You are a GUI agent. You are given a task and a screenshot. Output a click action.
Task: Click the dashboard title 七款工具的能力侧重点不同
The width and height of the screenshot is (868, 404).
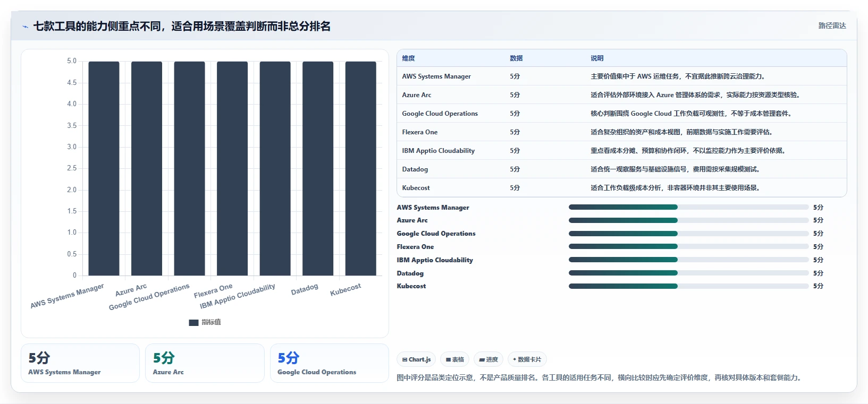(182, 26)
